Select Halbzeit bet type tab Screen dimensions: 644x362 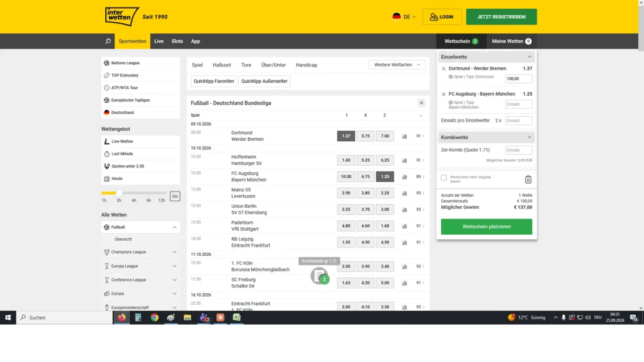[x=222, y=65]
